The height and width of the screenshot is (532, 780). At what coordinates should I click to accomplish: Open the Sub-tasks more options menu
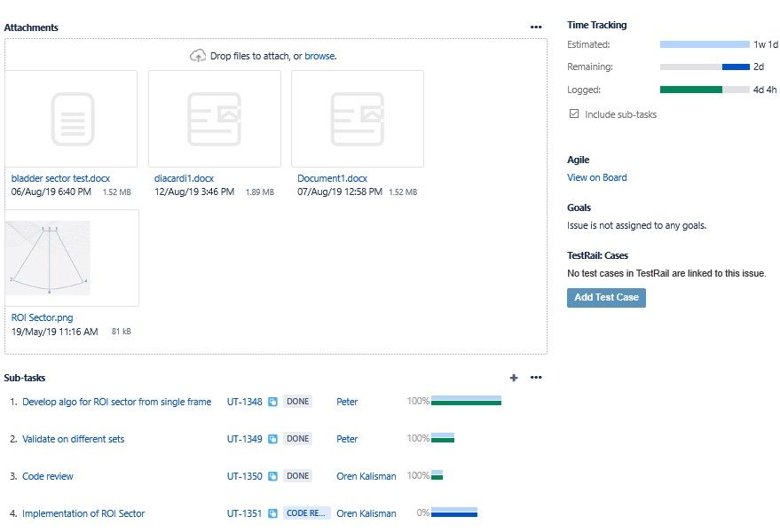click(536, 378)
